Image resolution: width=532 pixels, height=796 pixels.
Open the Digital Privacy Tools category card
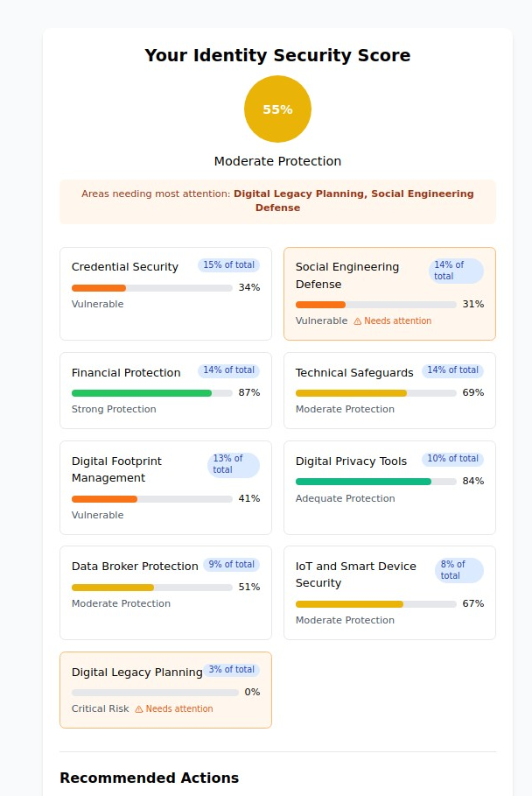pos(389,487)
